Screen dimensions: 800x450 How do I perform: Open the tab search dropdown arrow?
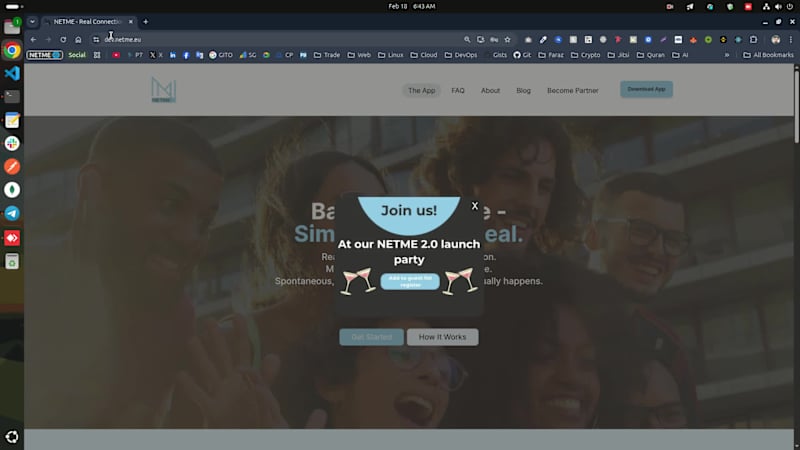pos(32,21)
